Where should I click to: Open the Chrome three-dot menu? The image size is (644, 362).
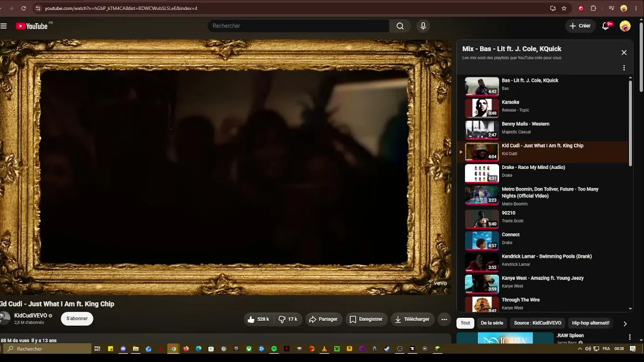(x=635, y=8)
